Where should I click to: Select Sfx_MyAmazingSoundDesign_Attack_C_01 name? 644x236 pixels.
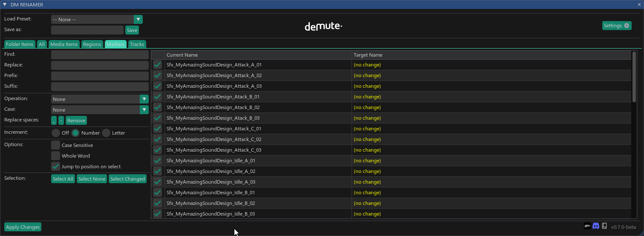click(214, 129)
